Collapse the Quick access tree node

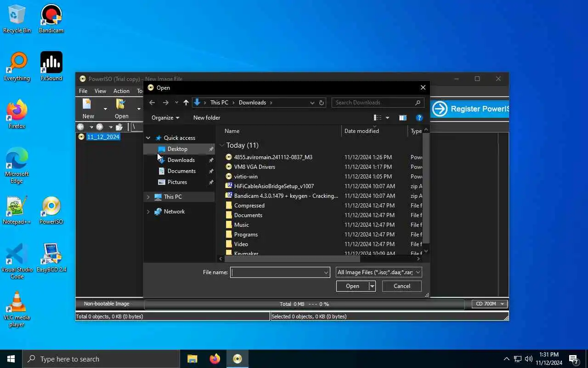[148, 138]
